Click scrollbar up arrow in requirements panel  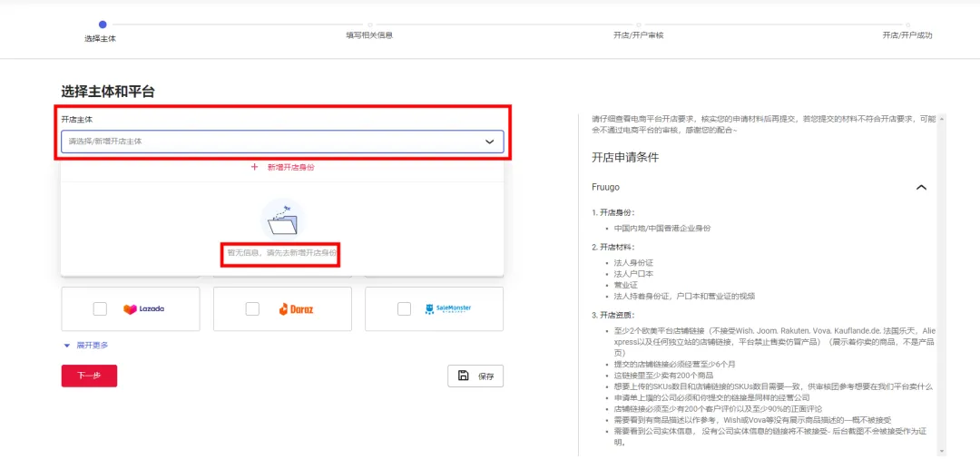(x=942, y=117)
